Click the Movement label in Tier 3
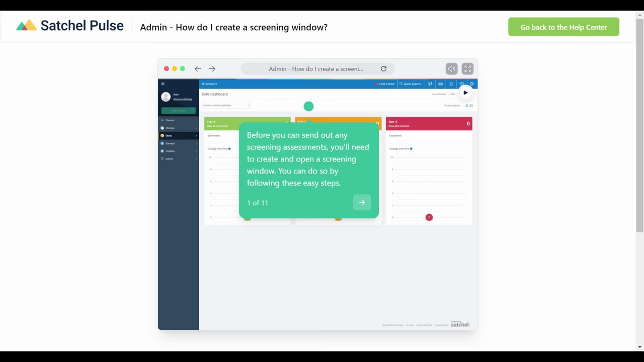644x362 pixels. [395, 136]
